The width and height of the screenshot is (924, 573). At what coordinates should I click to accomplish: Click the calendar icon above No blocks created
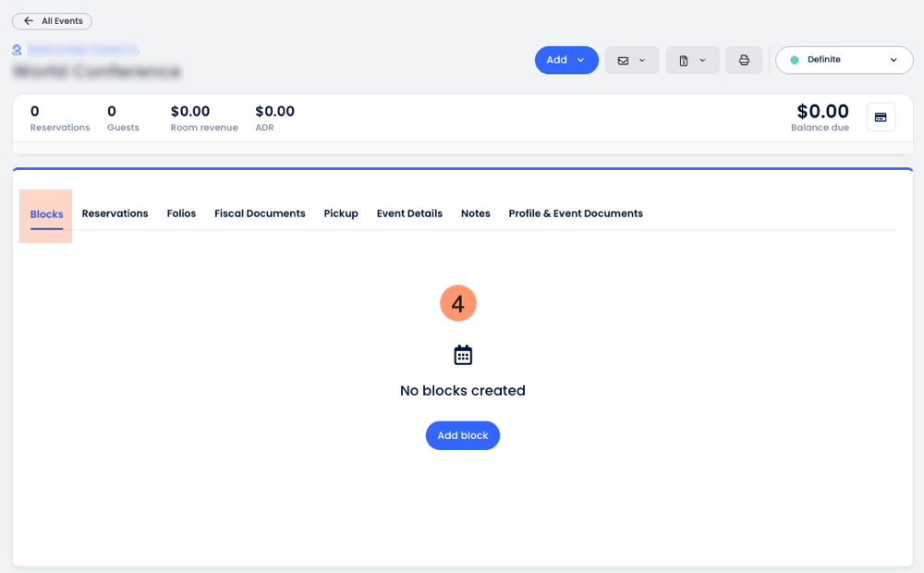[x=463, y=355]
